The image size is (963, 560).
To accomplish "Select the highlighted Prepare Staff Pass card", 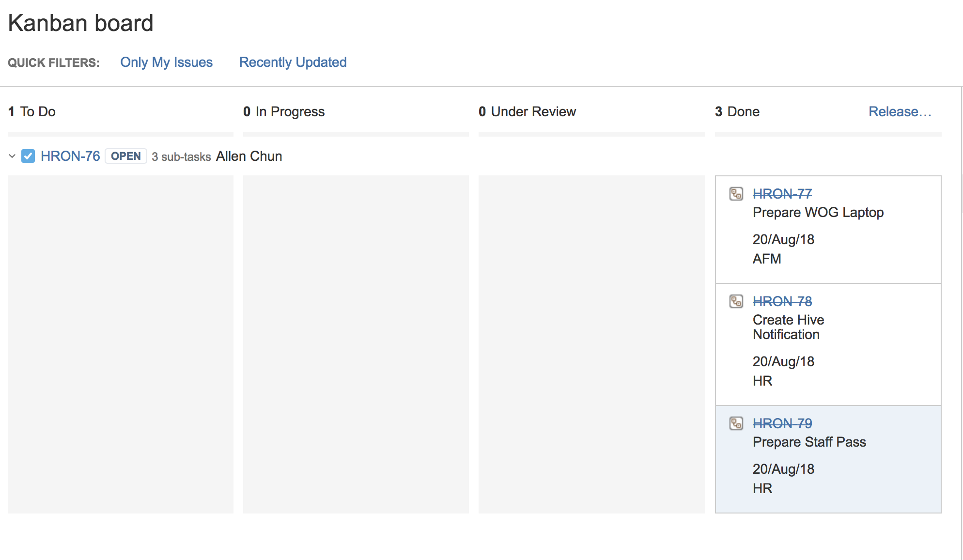I will coord(828,459).
